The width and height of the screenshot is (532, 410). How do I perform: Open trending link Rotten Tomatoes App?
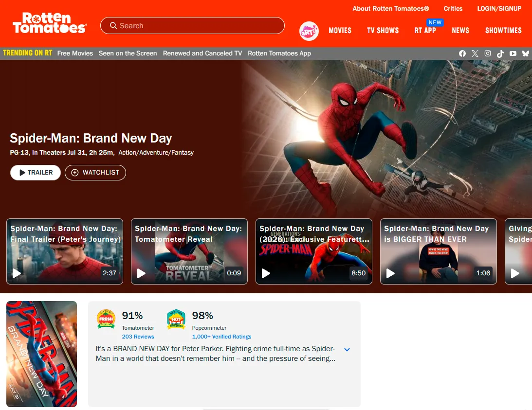pos(279,53)
